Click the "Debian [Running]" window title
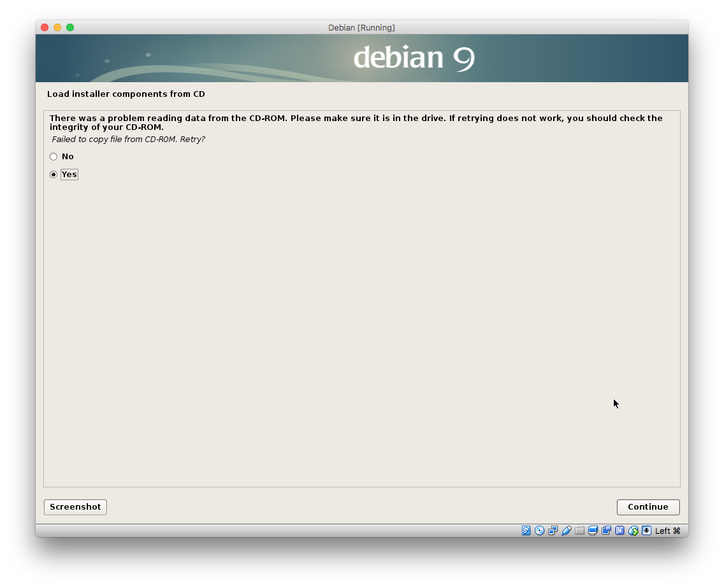This screenshot has width=724, height=588. [x=361, y=27]
